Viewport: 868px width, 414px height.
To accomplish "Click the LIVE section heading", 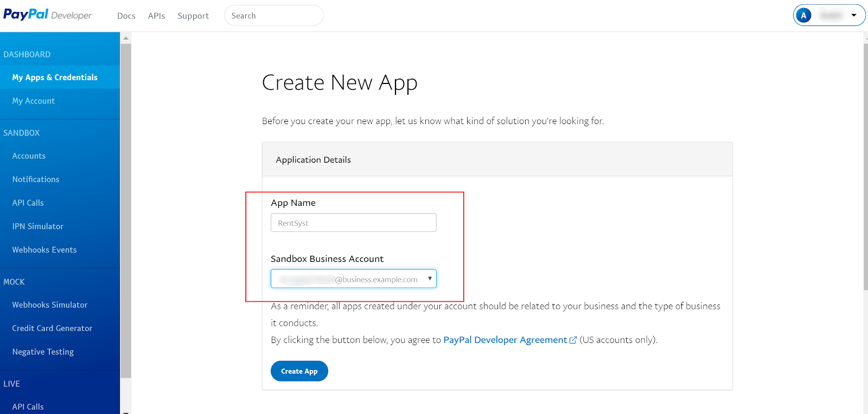I will pyautogui.click(x=11, y=384).
